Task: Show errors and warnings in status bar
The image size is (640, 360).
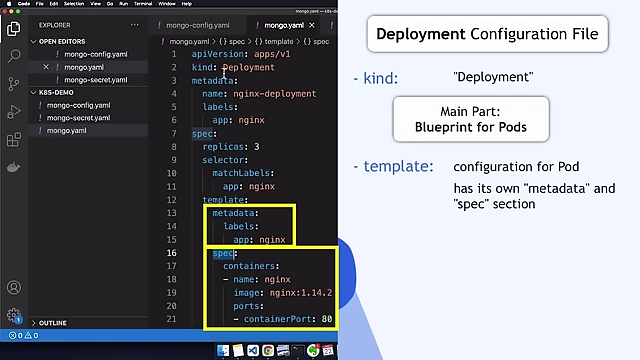Action: point(24,336)
